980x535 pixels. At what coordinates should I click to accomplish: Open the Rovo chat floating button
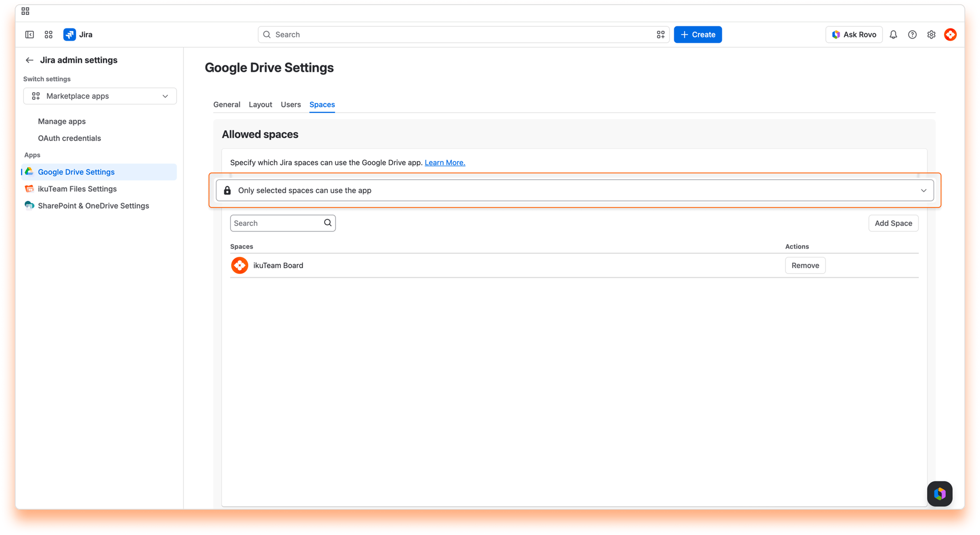(x=940, y=494)
